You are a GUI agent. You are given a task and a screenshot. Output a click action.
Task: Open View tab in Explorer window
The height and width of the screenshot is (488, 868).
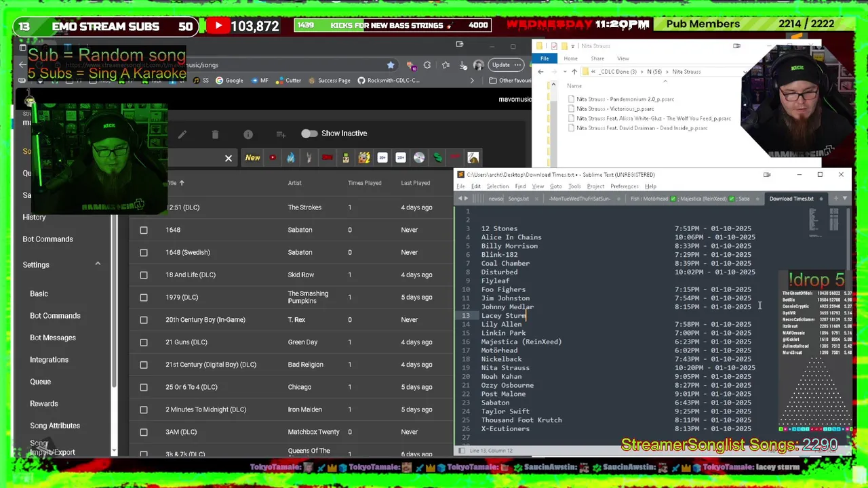pos(623,59)
